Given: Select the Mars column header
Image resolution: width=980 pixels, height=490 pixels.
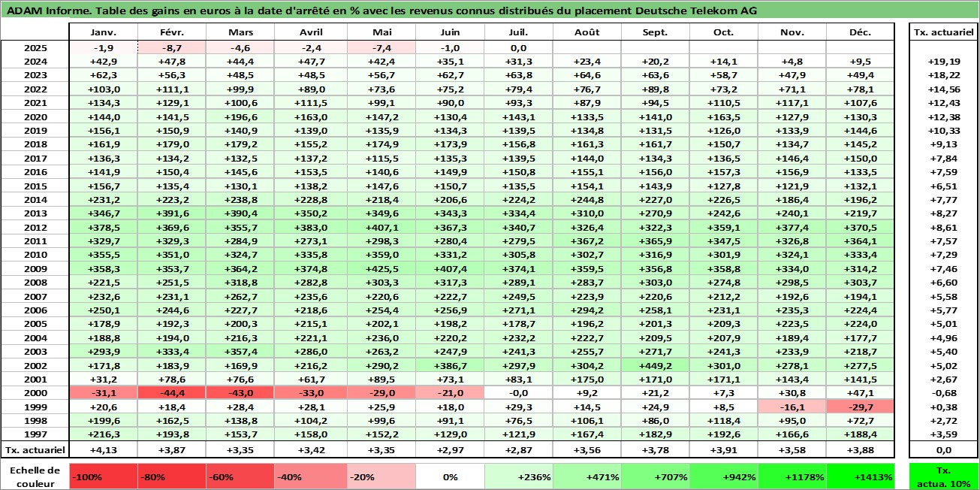Looking at the screenshot, I should coord(240,33).
